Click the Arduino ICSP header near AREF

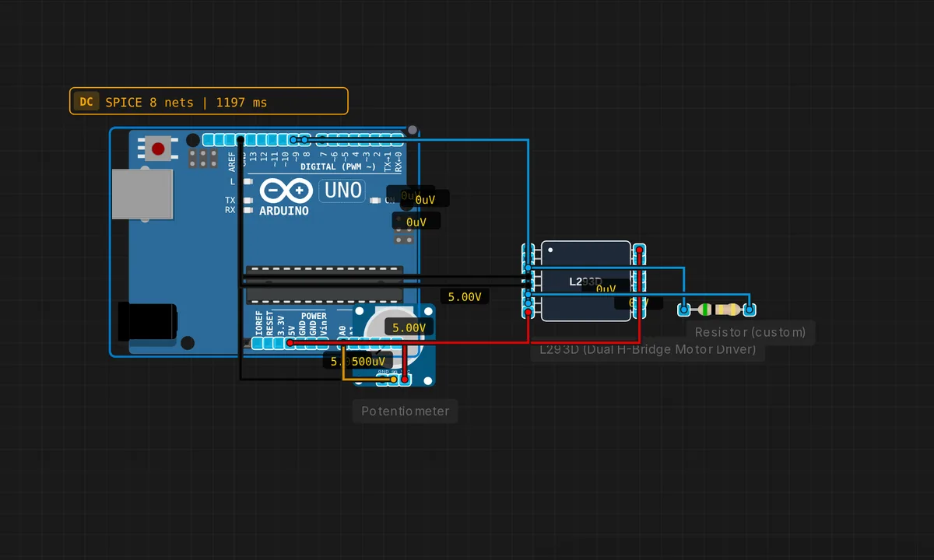[204, 159]
